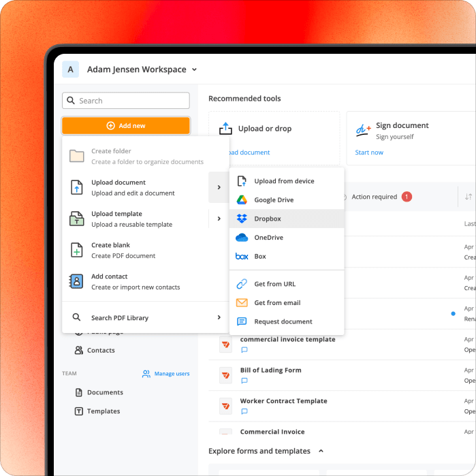Click the Upload template icon
Image resolution: width=476 pixels, height=476 pixels.
(76, 219)
